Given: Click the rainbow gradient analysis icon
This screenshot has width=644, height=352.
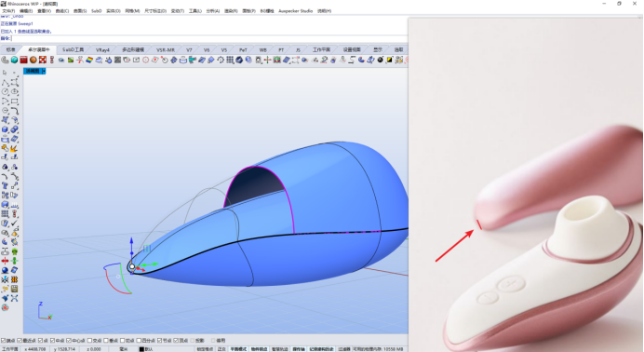Looking at the screenshot, I should click(89, 60).
